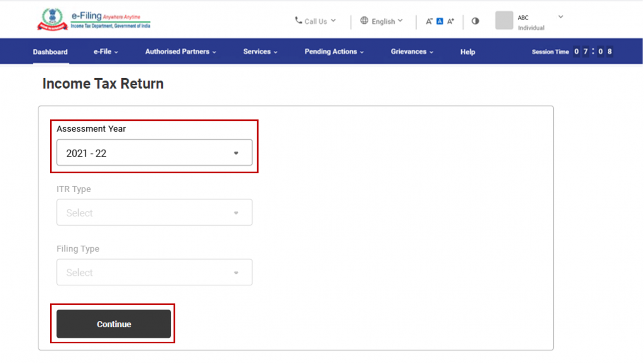The width and height of the screenshot is (644, 363).
Task: Open the Services menu
Action: [260, 51]
